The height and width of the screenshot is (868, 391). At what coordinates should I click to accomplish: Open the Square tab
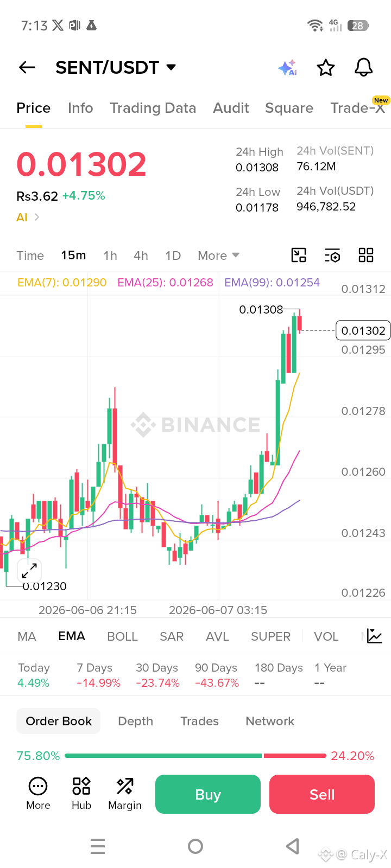289,108
